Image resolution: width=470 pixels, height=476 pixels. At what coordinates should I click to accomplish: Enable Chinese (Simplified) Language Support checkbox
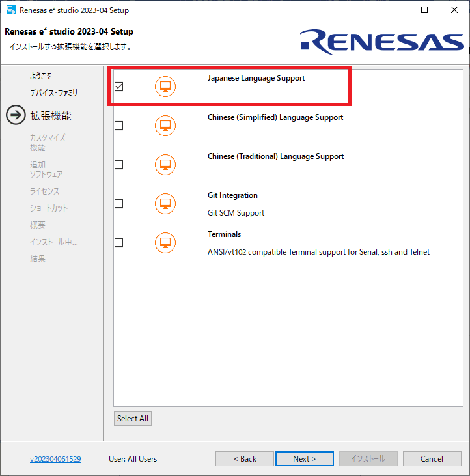coord(119,126)
